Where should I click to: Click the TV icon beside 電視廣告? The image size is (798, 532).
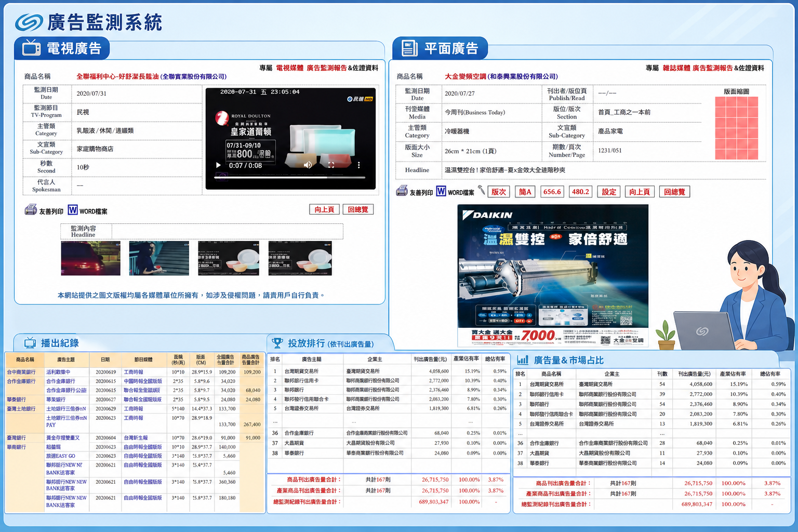[31, 48]
